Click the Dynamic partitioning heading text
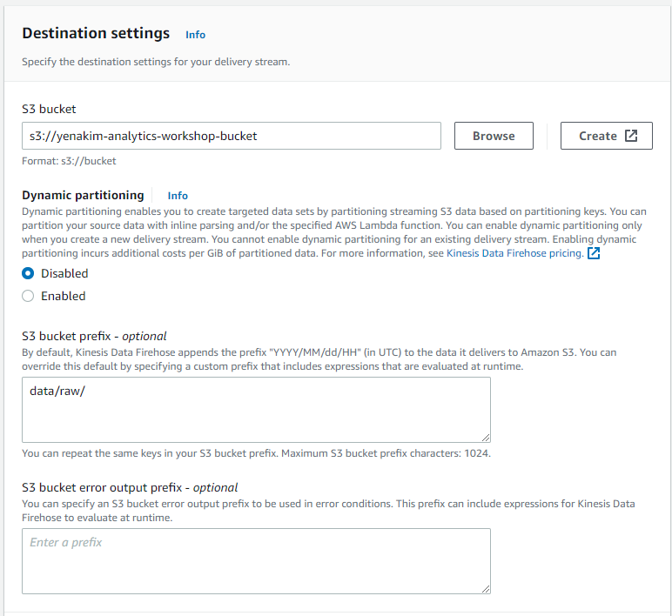672x616 pixels. pos(83,196)
